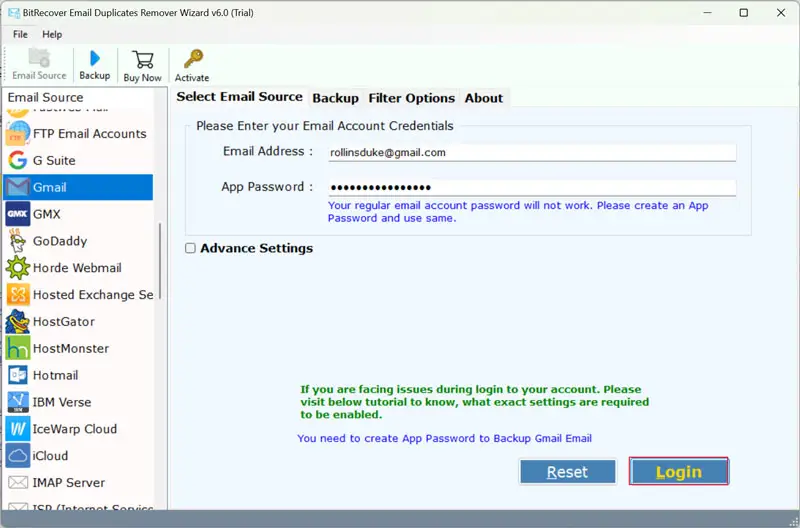Pick the IceWarp Cloud icon
The width and height of the screenshot is (800, 528).
pos(18,429)
